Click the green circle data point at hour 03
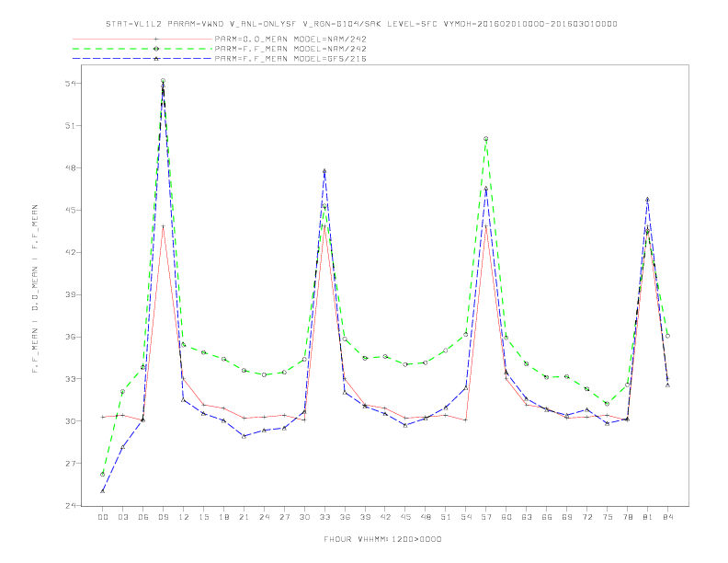Viewport: 728px width, 563px height. [122, 391]
